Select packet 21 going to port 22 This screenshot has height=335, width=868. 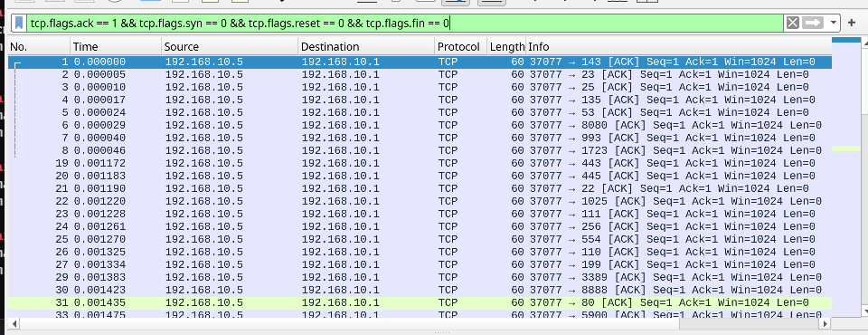coord(420,188)
